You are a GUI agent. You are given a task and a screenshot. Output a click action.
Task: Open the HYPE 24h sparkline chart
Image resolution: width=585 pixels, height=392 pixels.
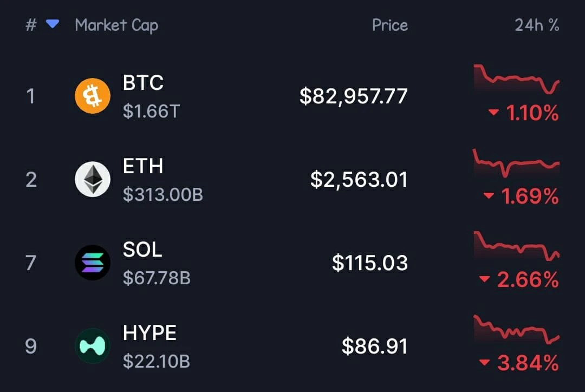click(x=516, y=329)
